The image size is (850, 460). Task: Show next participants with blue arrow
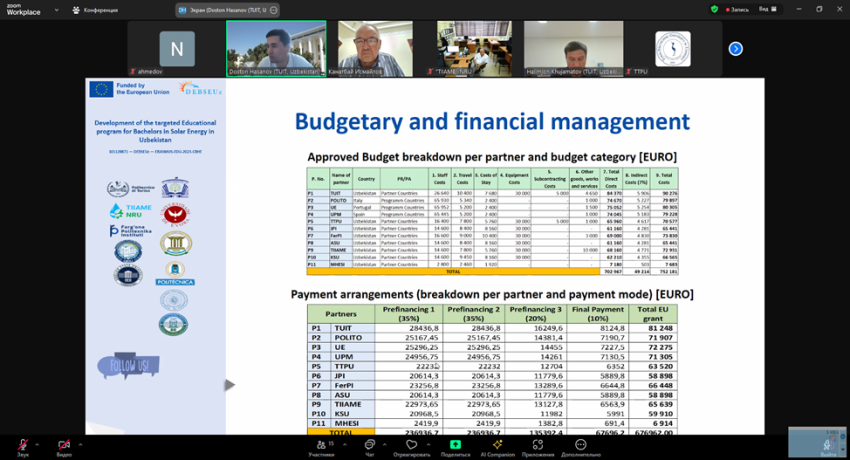(736, 49)
